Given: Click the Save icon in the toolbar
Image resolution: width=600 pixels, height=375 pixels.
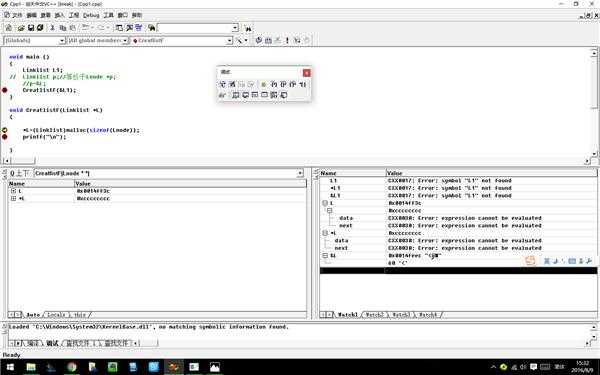Looking at the screenshot, I should (x=31, y=28).
